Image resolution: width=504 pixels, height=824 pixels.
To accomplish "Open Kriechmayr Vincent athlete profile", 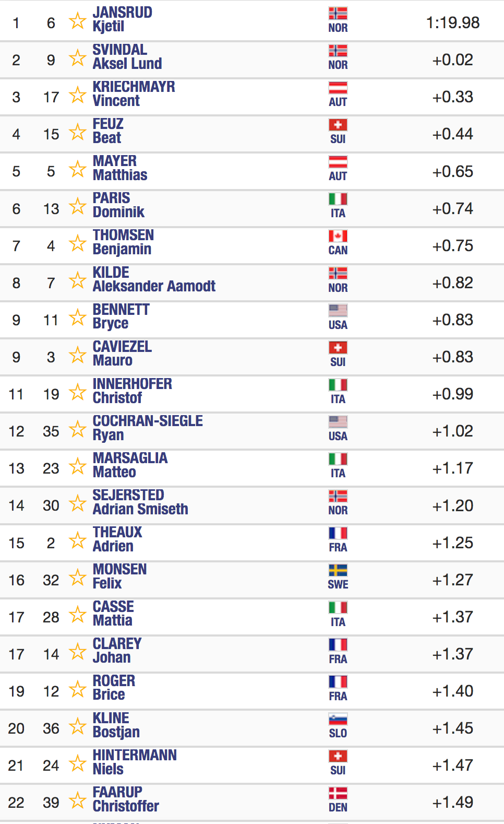I will 134,94.
